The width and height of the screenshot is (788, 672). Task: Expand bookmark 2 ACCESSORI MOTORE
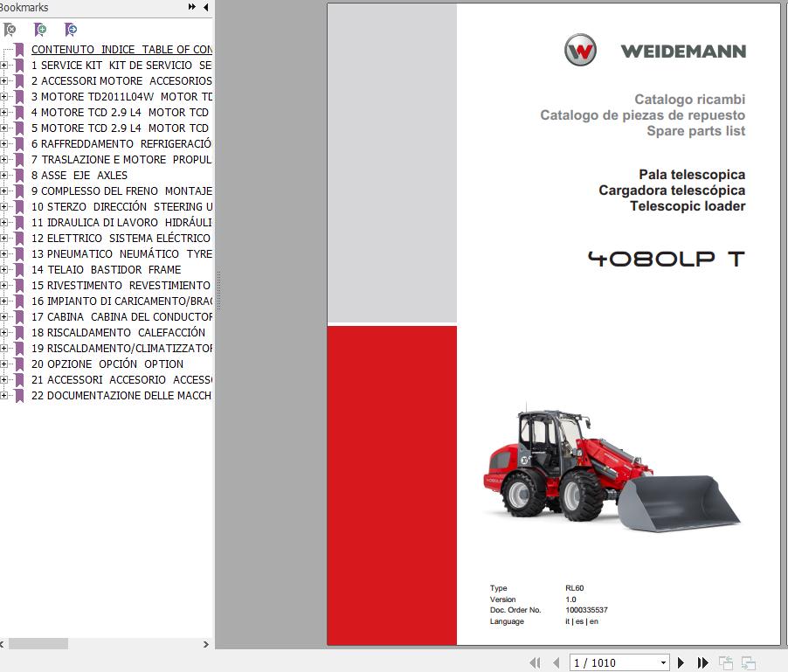[4, 81]
